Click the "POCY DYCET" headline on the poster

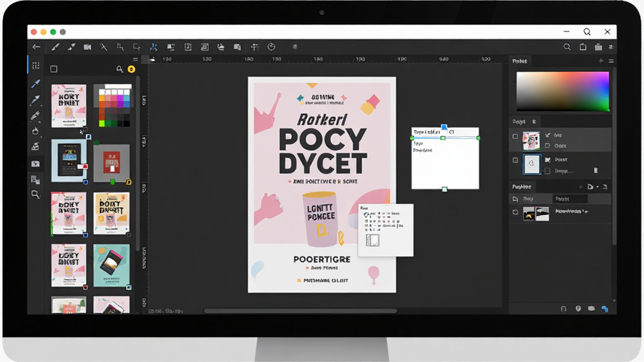coord(323,151)
